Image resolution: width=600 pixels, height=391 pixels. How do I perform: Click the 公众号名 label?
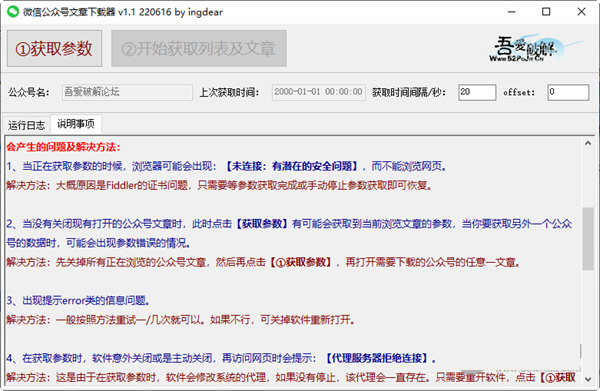[x=29, y=93]
